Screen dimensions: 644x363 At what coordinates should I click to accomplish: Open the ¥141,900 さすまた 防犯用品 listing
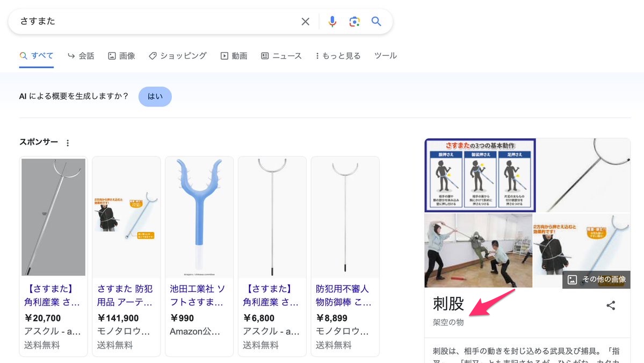coord(126,295)
